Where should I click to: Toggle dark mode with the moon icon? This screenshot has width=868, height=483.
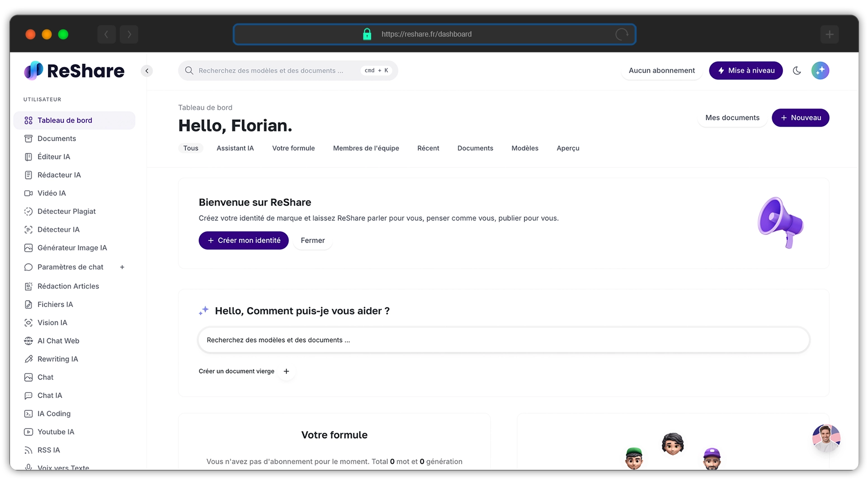[797, 71]
